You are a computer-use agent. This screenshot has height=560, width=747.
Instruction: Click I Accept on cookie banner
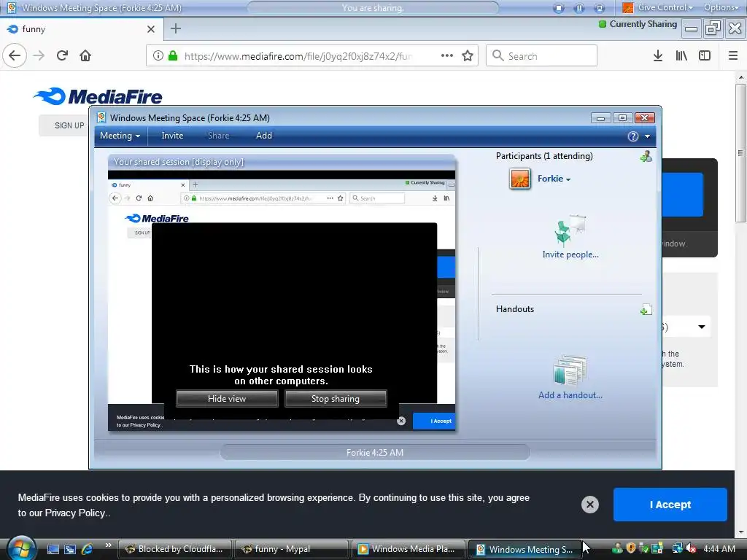670,505
